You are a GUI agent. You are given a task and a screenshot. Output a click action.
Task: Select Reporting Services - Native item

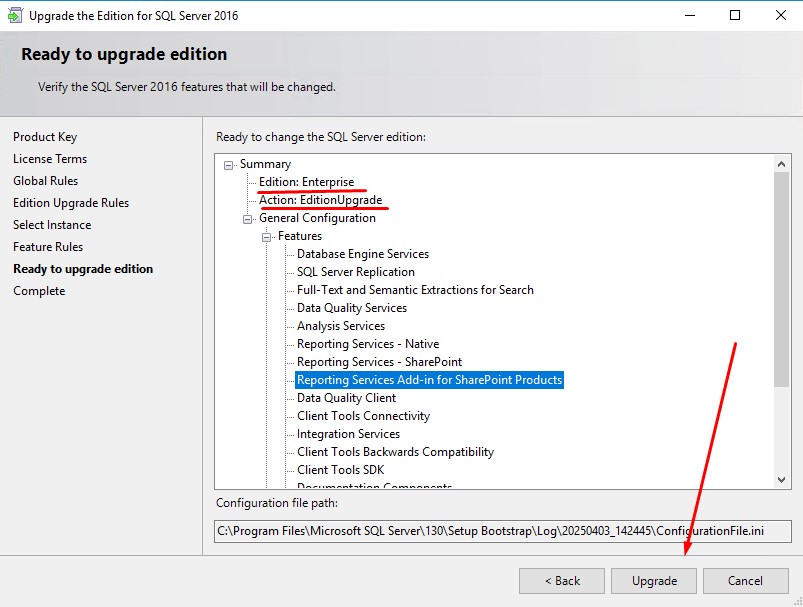click(367, 344)
